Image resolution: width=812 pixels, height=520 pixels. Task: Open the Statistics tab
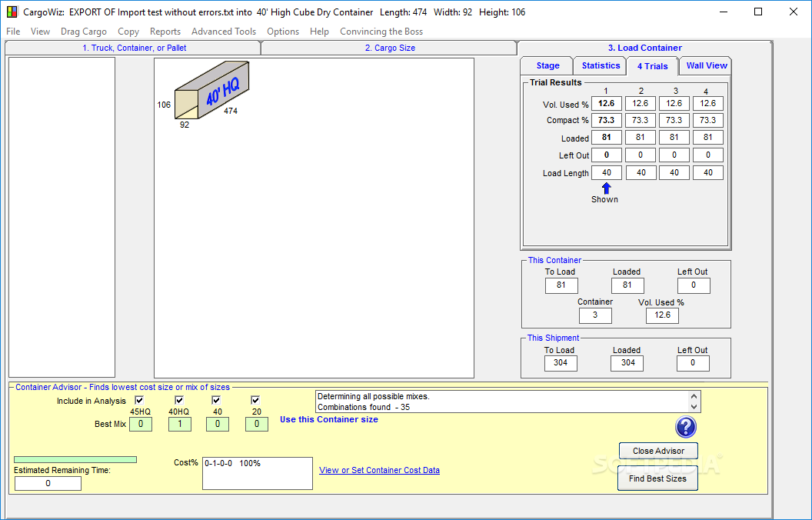point(601,66)
